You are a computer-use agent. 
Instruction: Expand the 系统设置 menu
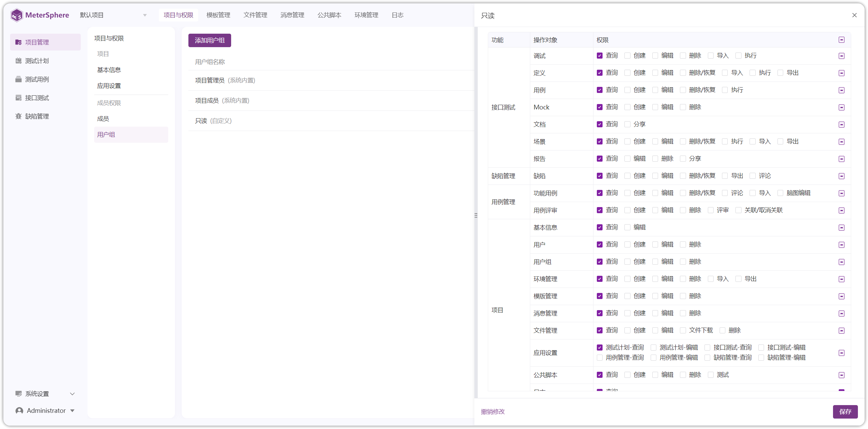click(45, 394)
